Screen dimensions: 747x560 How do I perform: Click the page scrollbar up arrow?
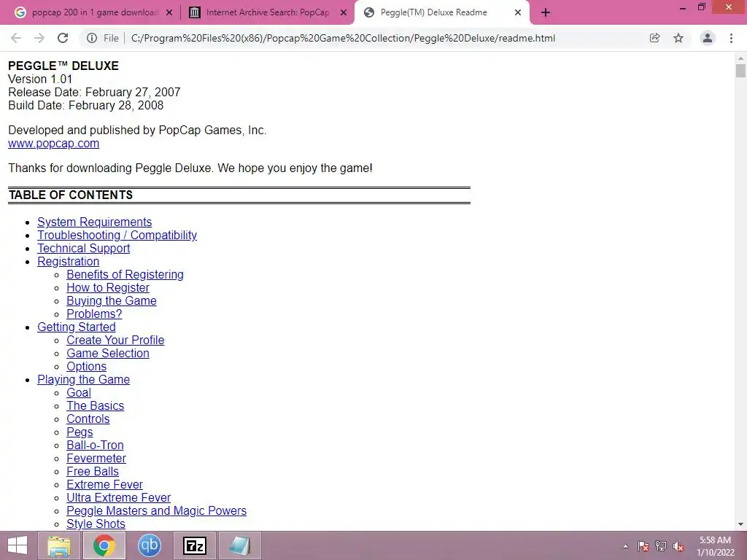[x=740, y=58]
